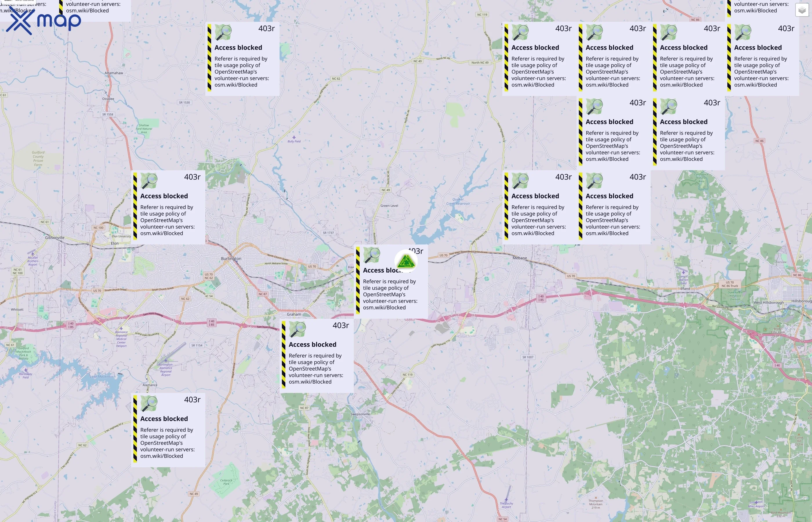Image resolution: width=812 pixels, height=522 pixels.
Task: Click the Xmap logo
Action: tap(43, 21)
